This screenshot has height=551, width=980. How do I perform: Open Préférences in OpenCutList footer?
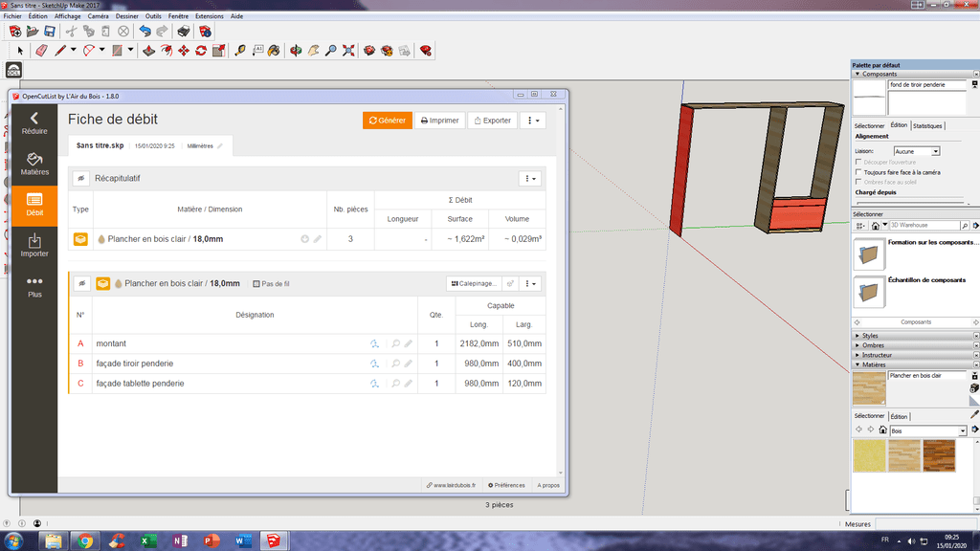click(x=506, y=485)
